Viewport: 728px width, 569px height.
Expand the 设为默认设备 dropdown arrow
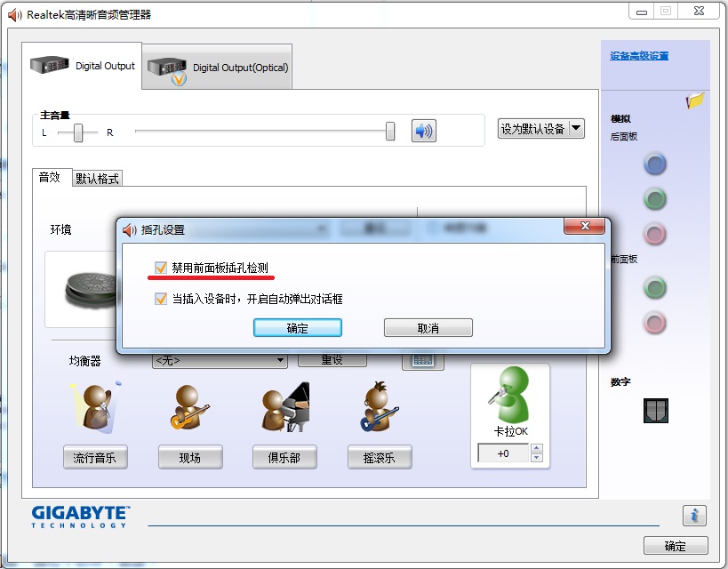[x=576, y=128]
